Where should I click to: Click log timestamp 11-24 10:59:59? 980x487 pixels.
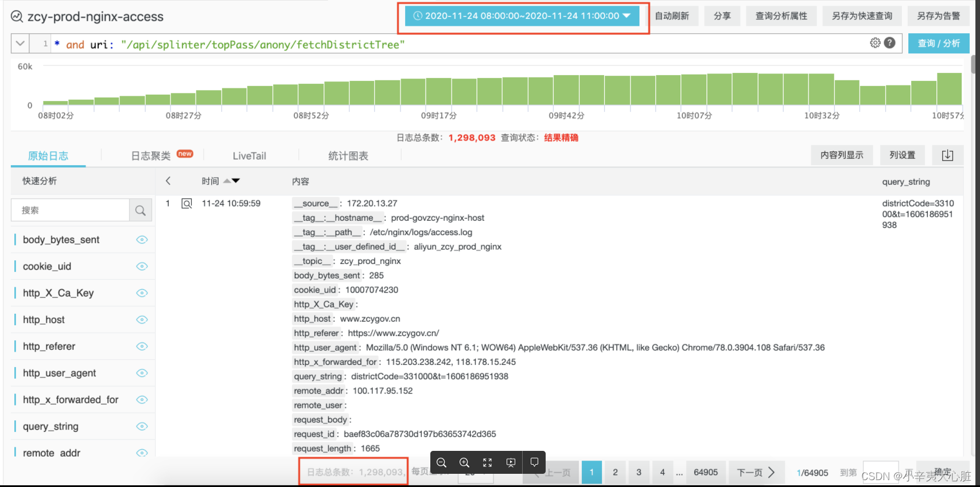(x=231, y=204)
